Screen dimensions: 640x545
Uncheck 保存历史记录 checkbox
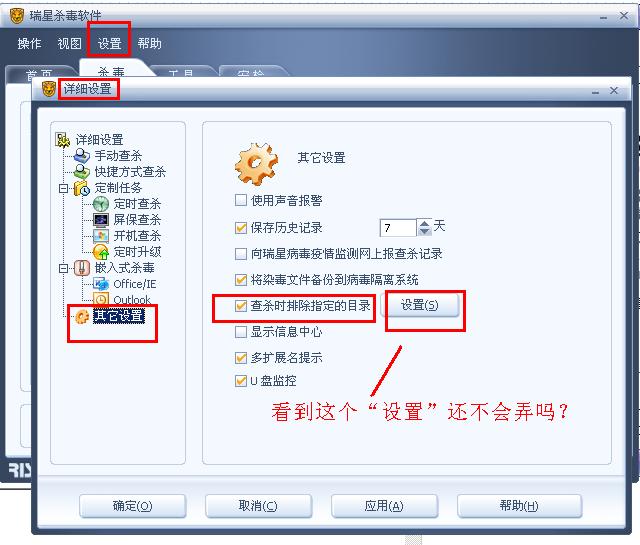241,227
